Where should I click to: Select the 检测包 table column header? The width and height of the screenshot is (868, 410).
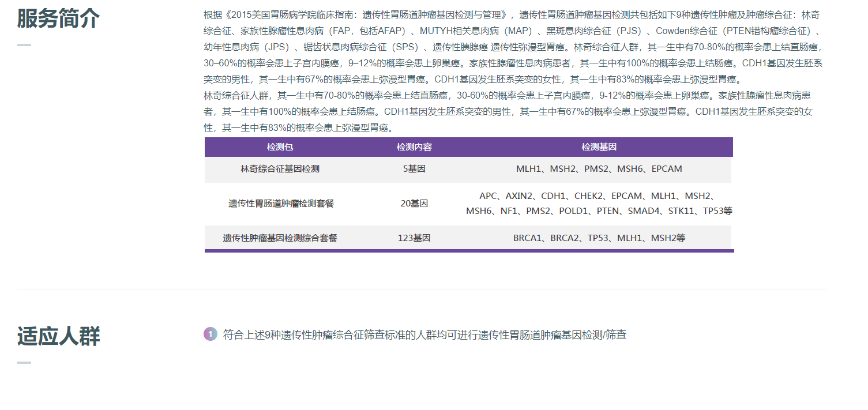(280, 147)
